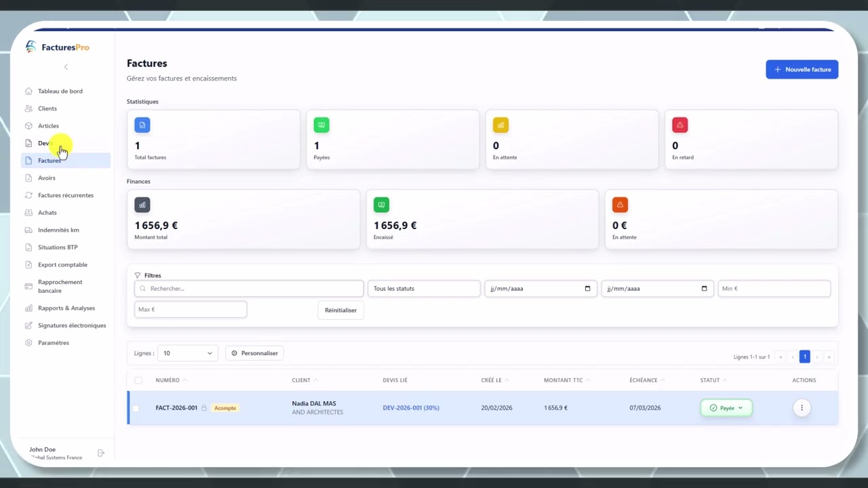
Task: Click the Clients people icon
Action: 28,108
